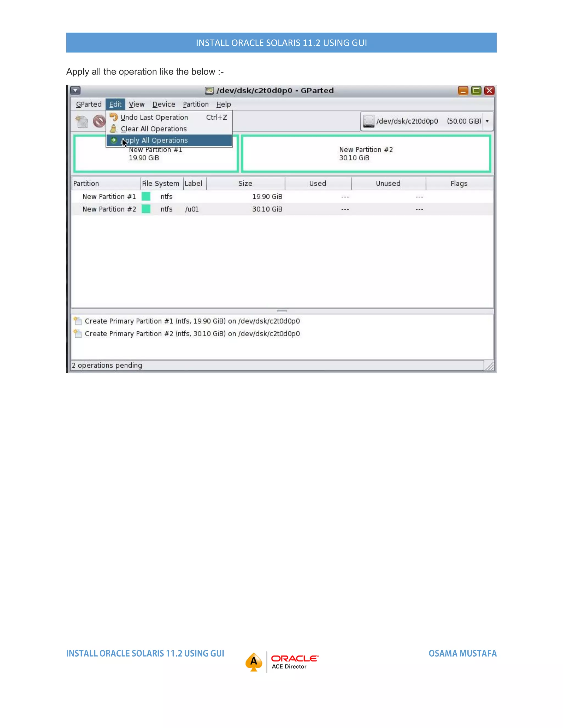Sort by the File System column header
563x728 pixels.
pos(162,183)
